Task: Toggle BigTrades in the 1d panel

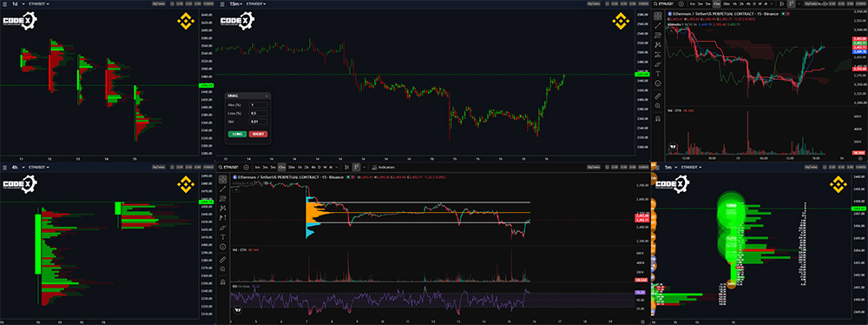Action: 158,3
